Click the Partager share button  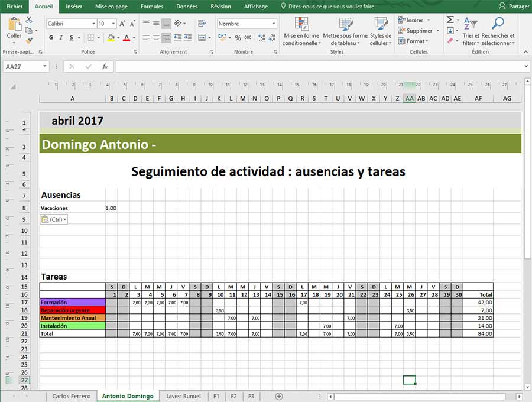tap(514, 6)
